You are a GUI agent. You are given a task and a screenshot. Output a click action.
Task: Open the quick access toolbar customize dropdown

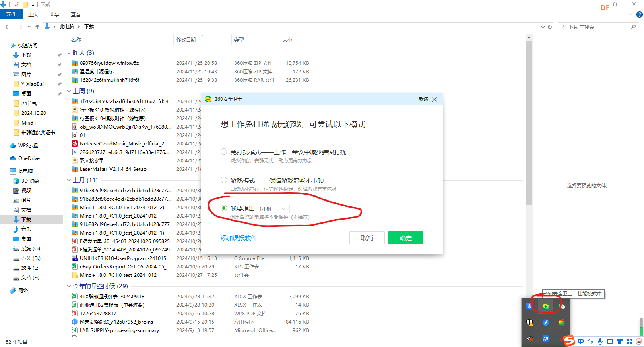(33, 5)
